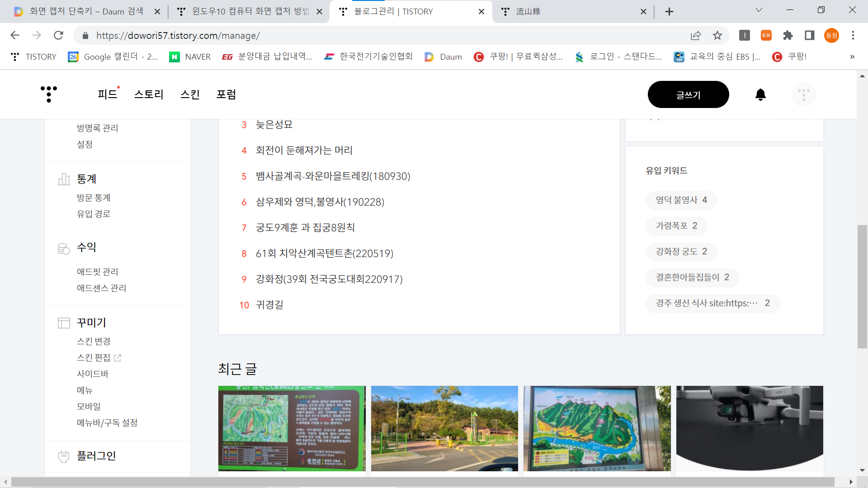Click the 플러그인 plug icon
The width and height of the screenshot is (868, 488).
64,456
